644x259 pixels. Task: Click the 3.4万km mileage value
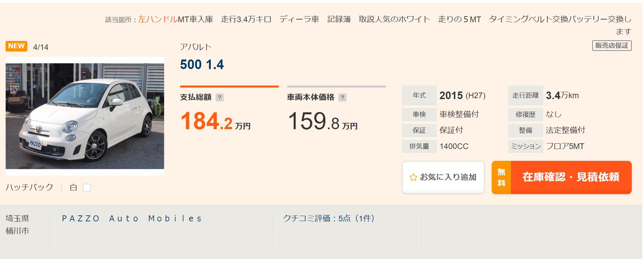tap(562, 95)
